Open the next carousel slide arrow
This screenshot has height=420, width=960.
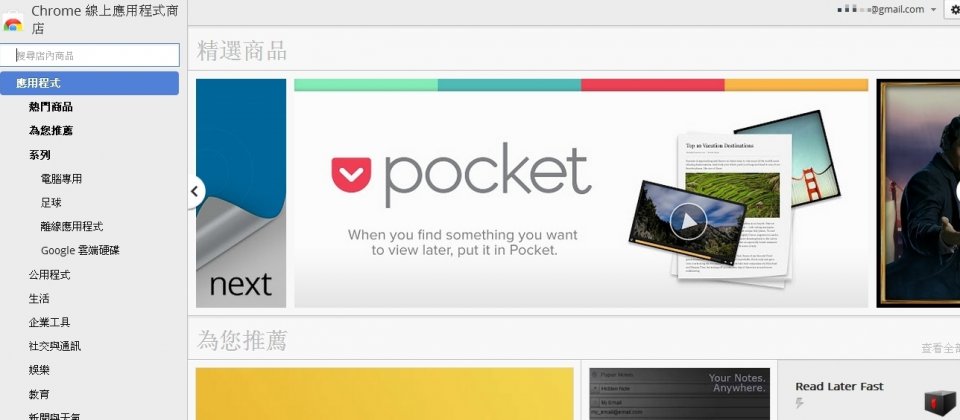coord(958,192)
